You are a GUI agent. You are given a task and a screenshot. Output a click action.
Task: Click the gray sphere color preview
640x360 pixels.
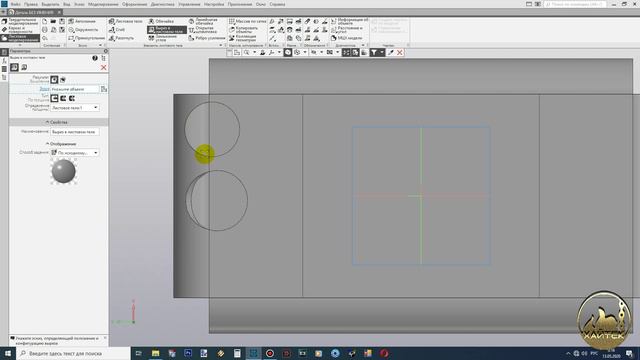(64, 171)
